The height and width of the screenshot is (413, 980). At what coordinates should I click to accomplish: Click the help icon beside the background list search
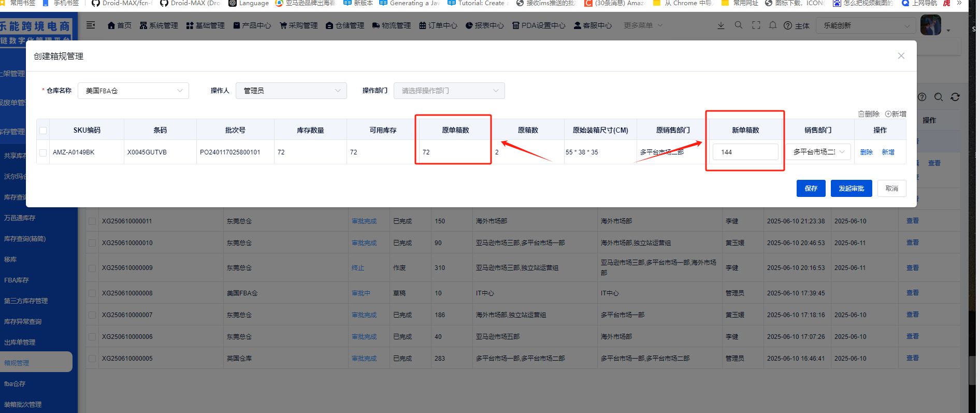(922, 97)
